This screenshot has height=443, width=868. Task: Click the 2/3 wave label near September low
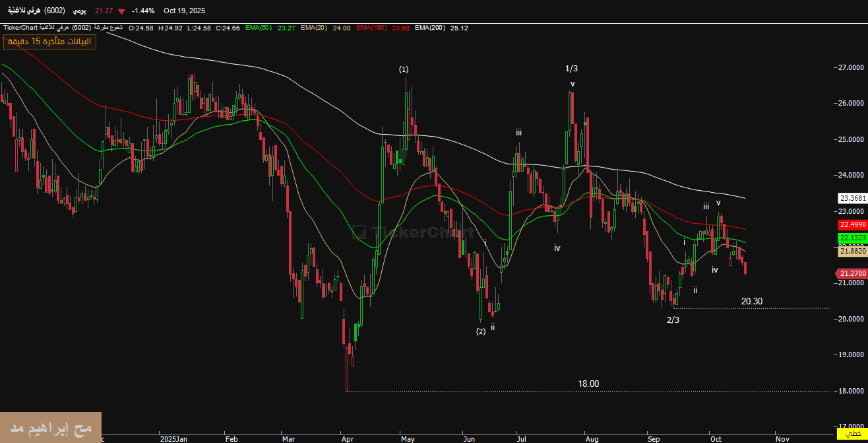[x=673, y=320]
